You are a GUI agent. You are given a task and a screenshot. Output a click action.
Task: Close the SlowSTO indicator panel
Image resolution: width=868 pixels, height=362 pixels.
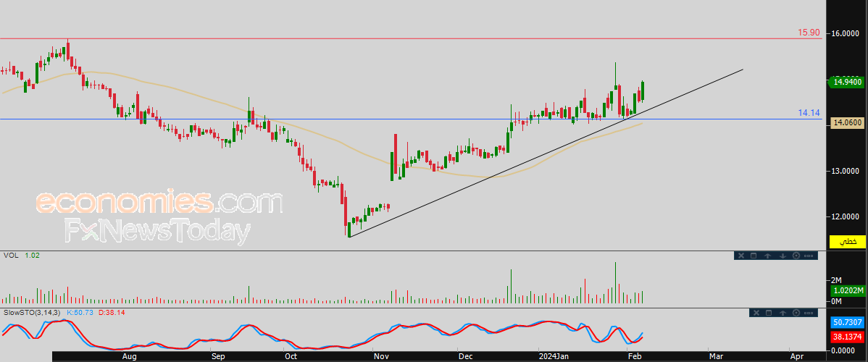pyautogui.click(x=756, y=313)
